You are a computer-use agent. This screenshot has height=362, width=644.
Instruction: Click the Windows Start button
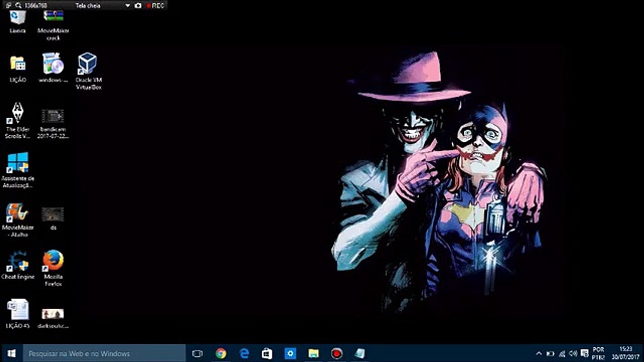pos(11,353)
